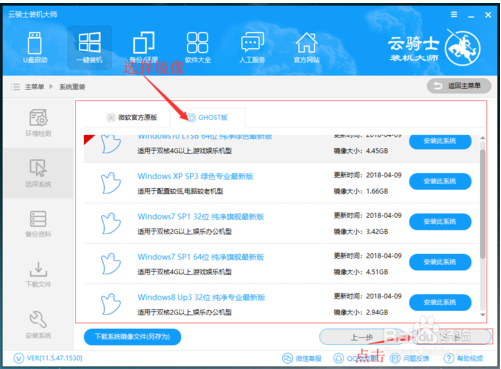The height and width of the screenshot is (369, 501).
Task: Click the text 镜像大小: 1.66GB
Action: point(361,191)
